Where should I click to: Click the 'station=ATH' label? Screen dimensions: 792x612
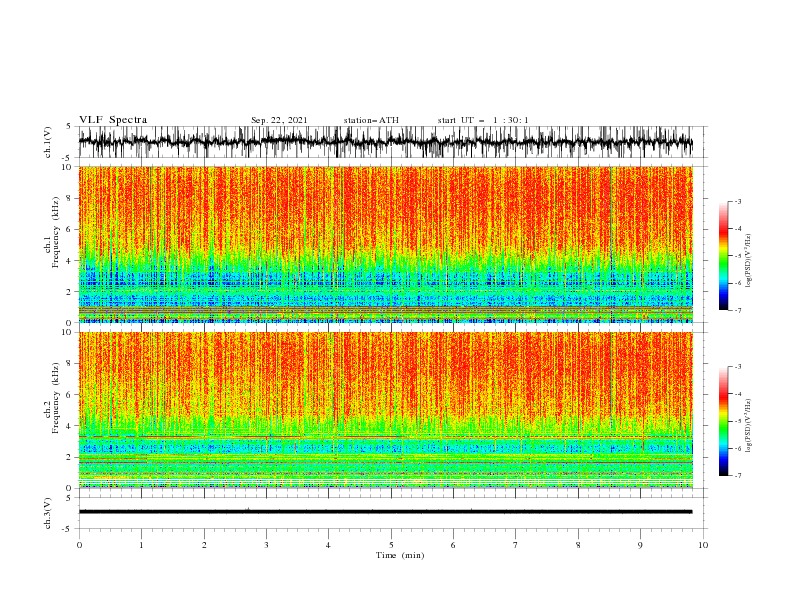point(371,120)
